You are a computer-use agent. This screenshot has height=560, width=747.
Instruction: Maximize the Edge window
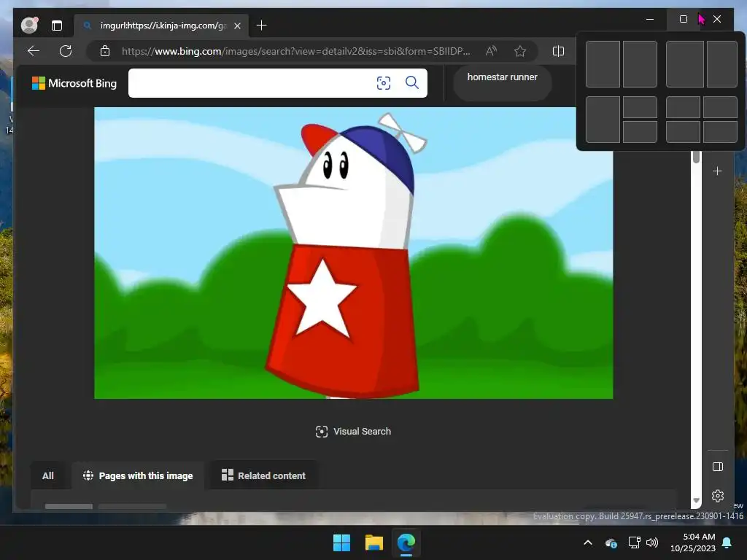pyautogui.click(x=683, y=19)
